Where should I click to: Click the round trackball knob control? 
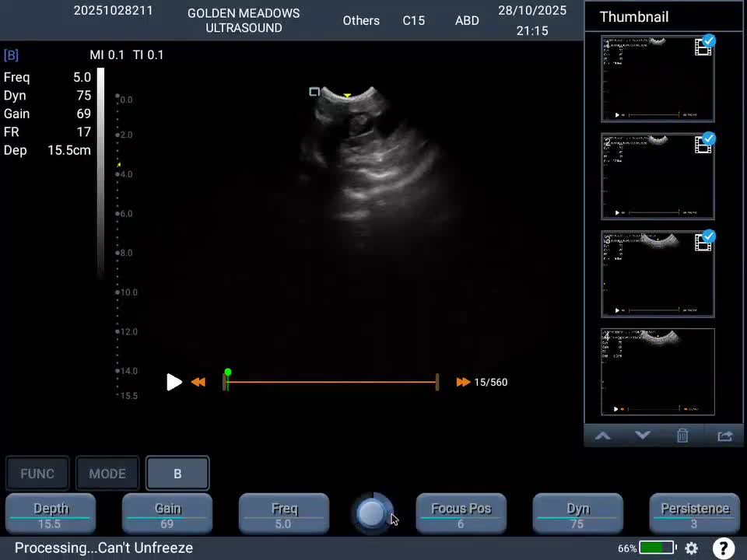click(372, 513)
